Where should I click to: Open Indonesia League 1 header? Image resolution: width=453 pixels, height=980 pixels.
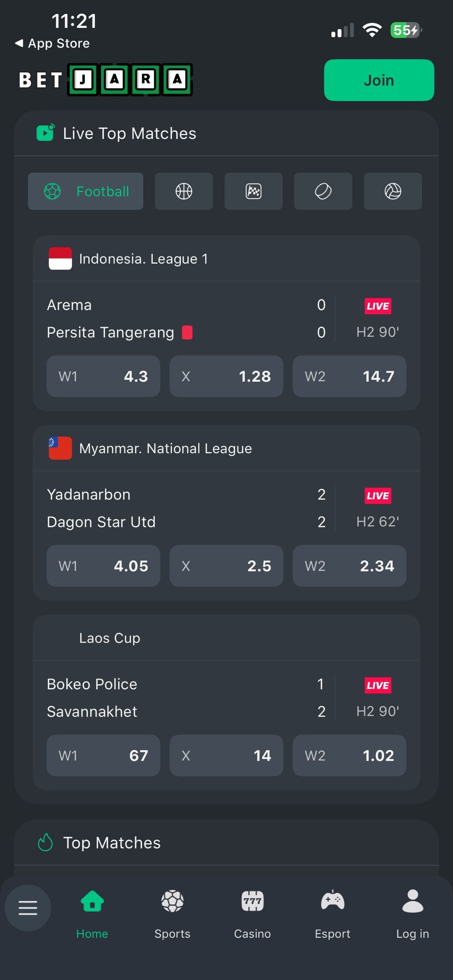143,259
